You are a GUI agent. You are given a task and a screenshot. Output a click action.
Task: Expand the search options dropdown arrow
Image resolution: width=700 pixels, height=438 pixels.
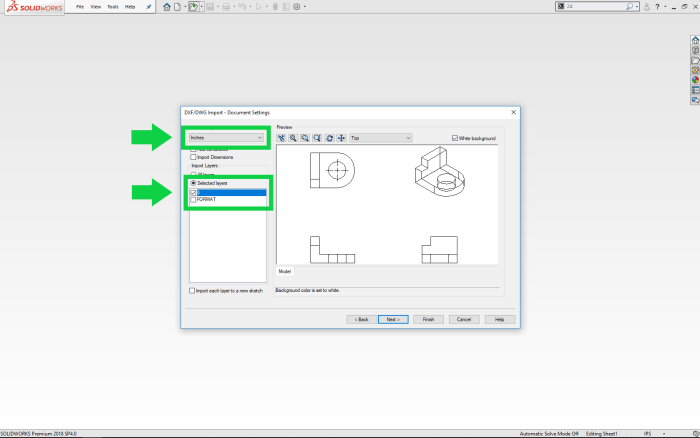coord(637,7)
